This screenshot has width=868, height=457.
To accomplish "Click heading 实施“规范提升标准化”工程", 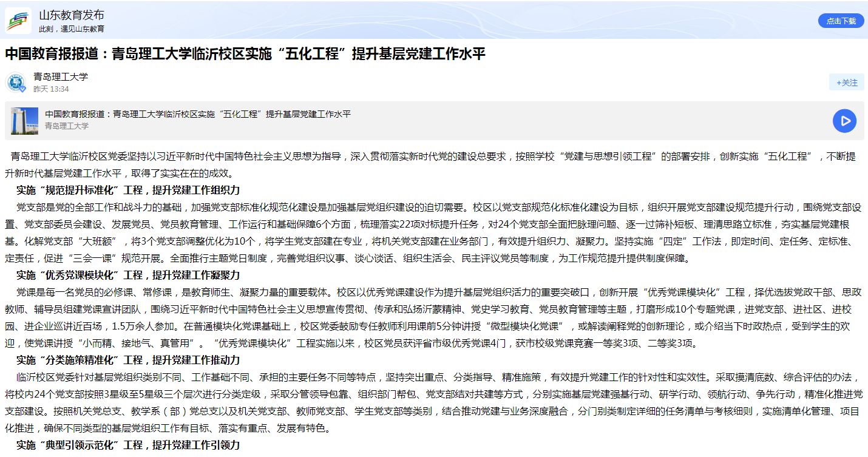I will (128, 190).
